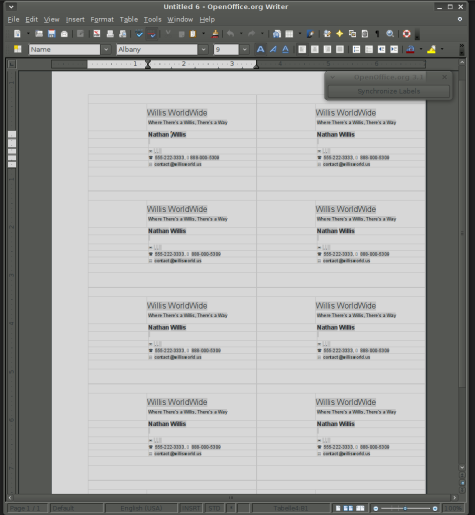
Task: Open the Format menu
Action: 102,20
